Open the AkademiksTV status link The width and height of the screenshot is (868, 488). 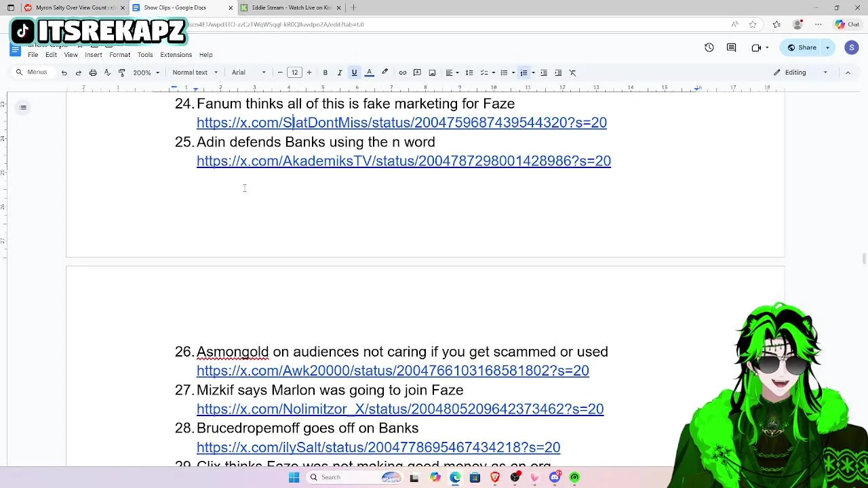403,161
